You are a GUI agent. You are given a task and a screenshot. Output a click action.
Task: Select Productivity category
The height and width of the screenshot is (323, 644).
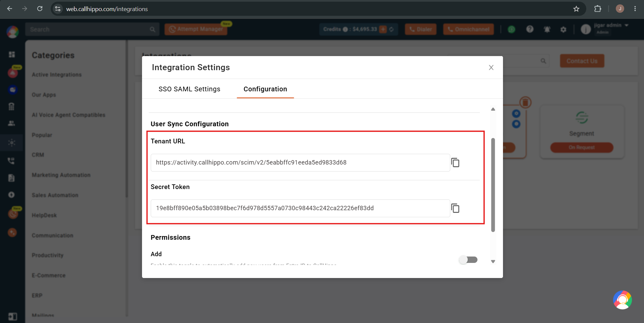click(48, 255)
